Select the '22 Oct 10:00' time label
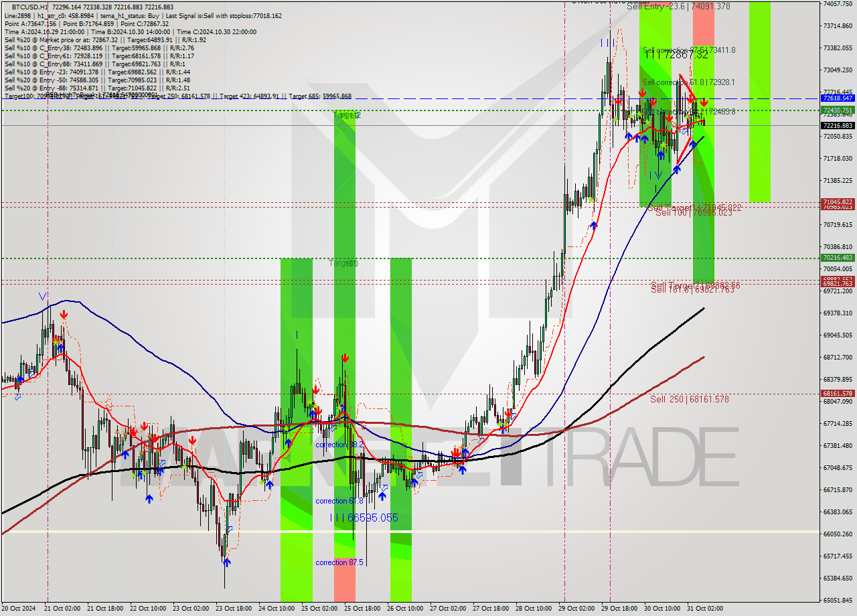 point(148,609)
